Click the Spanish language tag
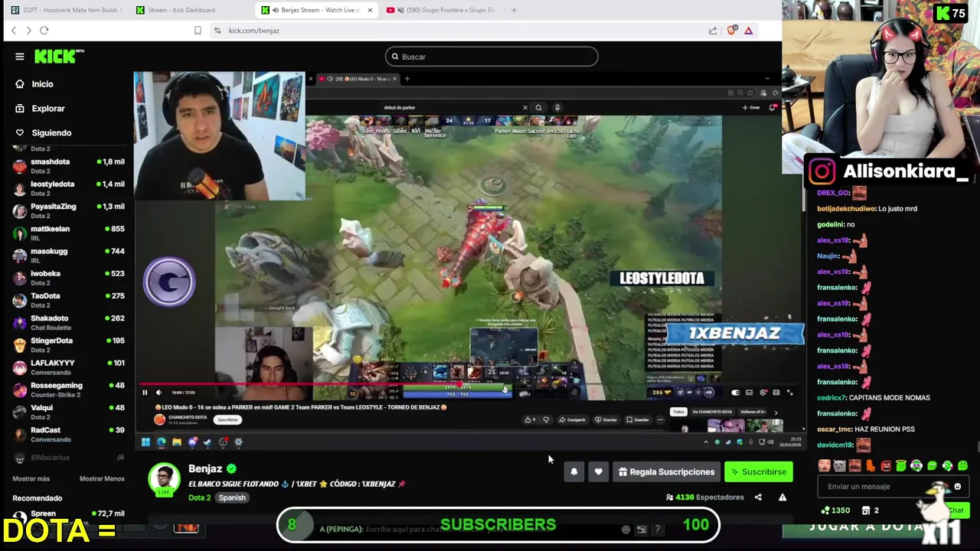This screenshot has width=980, height=551. pos(232,497)
